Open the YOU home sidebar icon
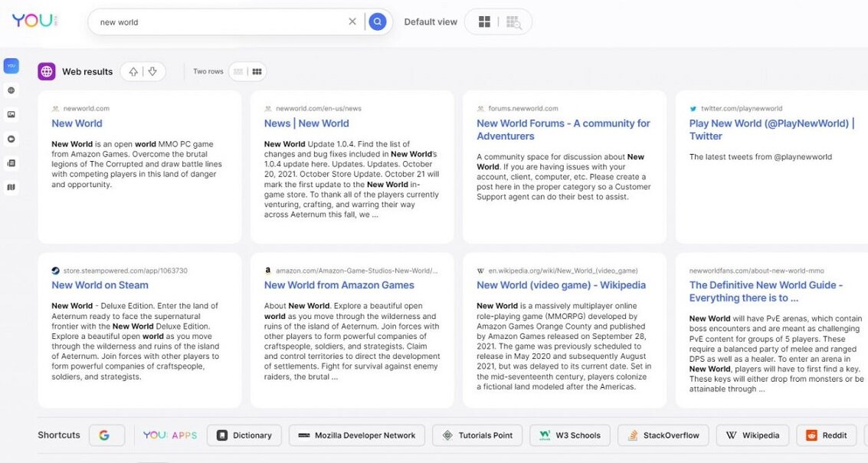This screenshot has height=463, width=868. click(x=11, y=66)
